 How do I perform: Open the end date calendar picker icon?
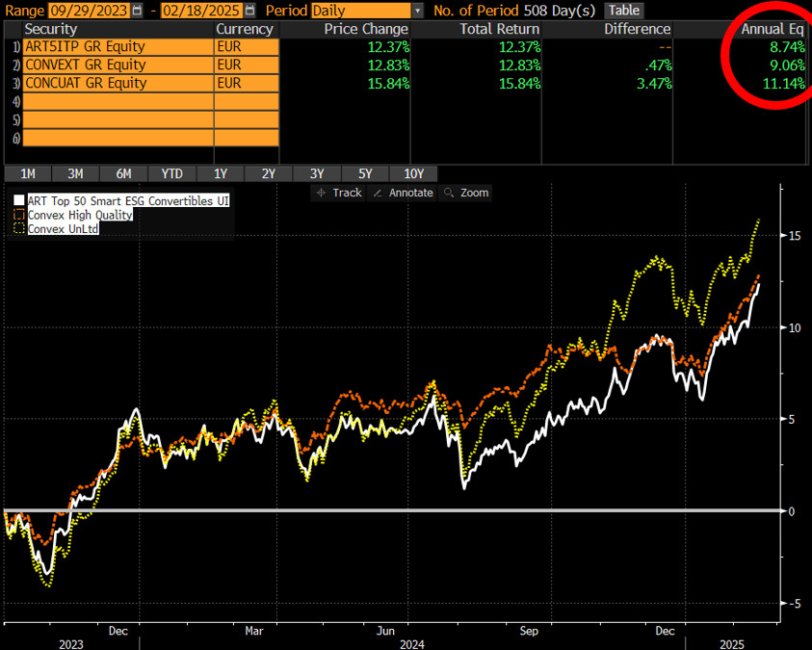pyautogui.click(x=249, y=10)
